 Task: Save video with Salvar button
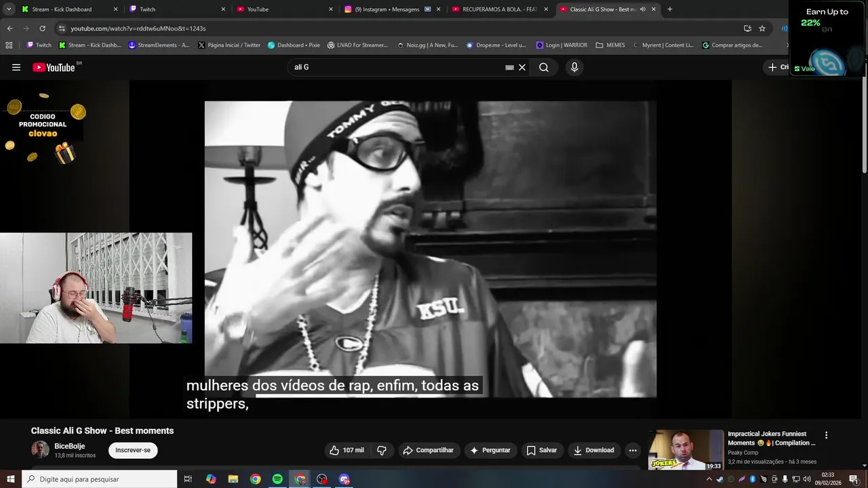(542, 450)
